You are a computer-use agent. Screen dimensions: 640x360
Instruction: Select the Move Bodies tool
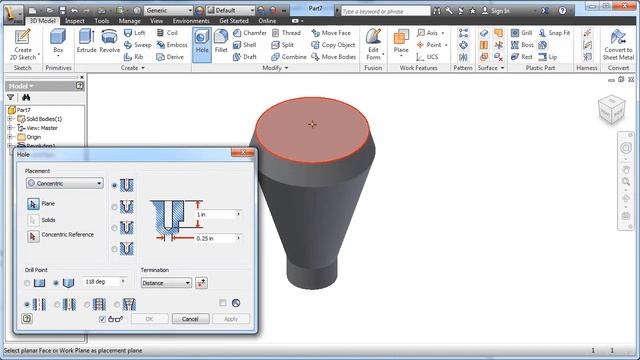[333, 57]
